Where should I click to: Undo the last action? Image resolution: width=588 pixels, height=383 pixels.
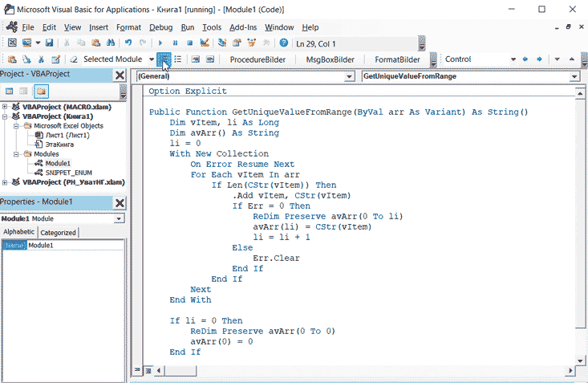pos(128,43)
